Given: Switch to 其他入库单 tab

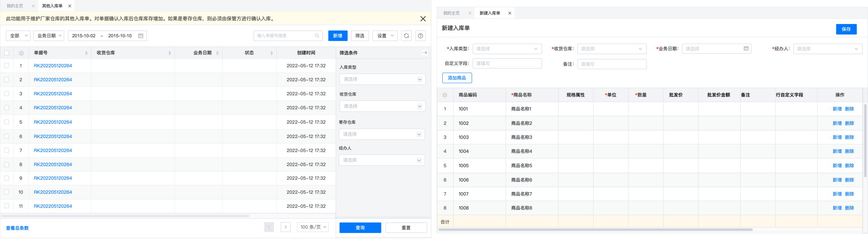Looking at the screenshot, I should pos(52,6).
